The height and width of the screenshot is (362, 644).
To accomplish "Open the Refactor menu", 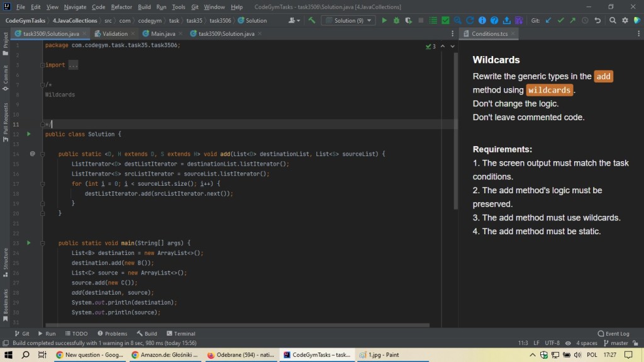I will (121, 7).
